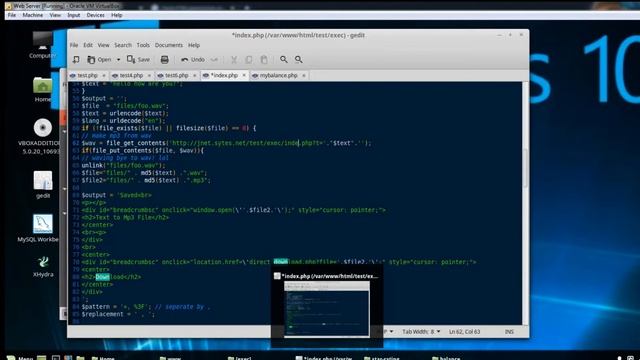Open the Find and Replace tool
This screenshot has width=640, height=360.
click(299, 60)
